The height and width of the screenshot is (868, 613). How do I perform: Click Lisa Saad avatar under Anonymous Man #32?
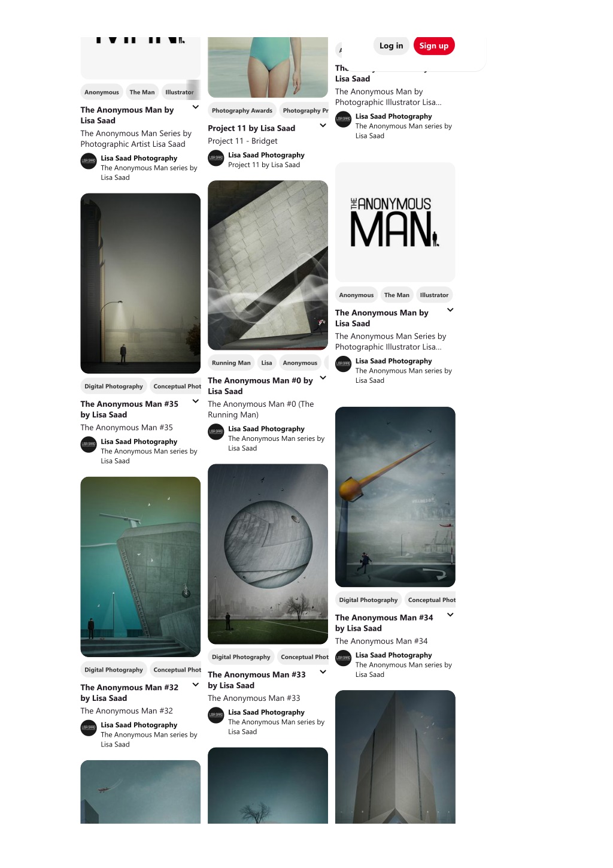89,728
